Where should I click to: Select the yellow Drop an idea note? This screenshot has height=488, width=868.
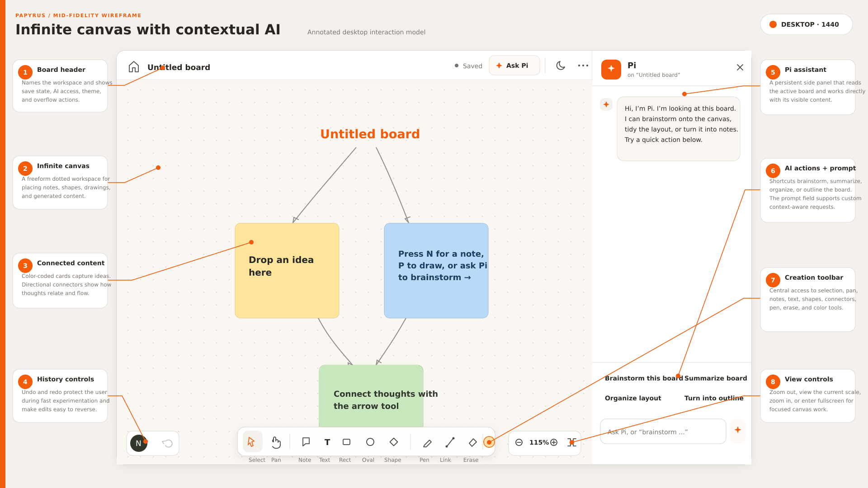[287, 271]
